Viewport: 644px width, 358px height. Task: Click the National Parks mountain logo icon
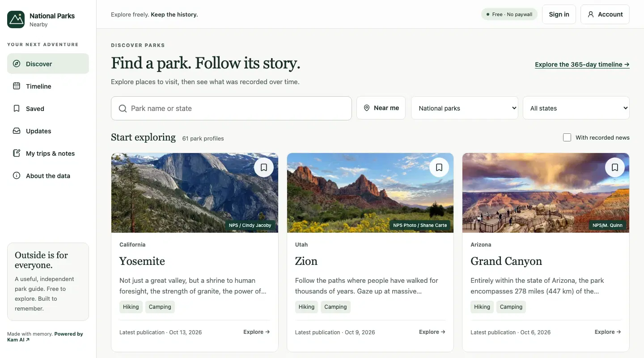click(16, 20)
